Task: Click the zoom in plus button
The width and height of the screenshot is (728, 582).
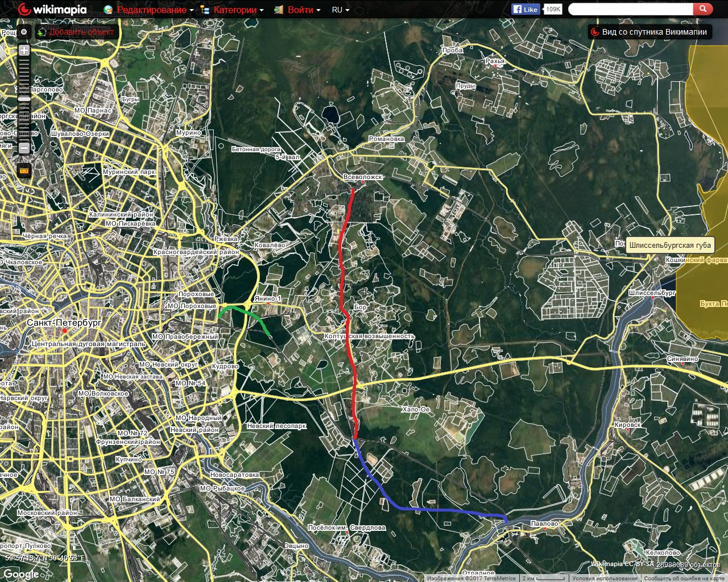Action: pos(24,51)
